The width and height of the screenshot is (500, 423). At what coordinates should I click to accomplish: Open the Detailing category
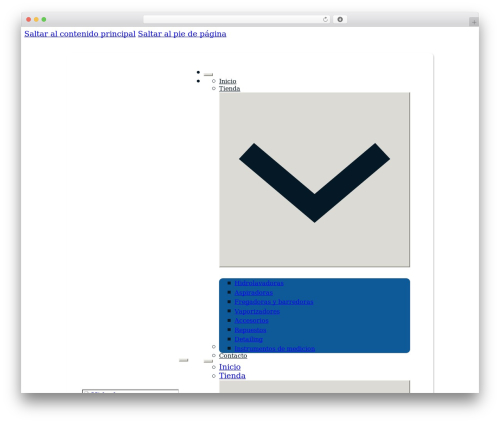[x=248, y=339]
